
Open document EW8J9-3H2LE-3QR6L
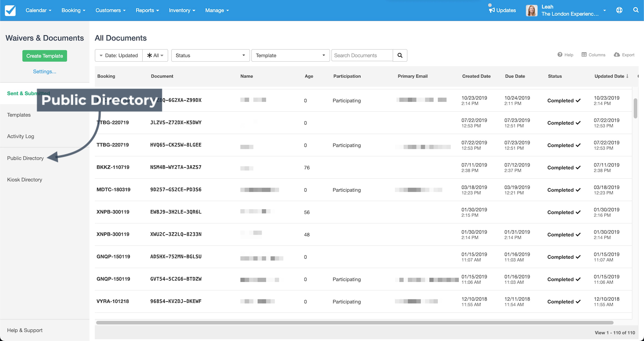176,212
